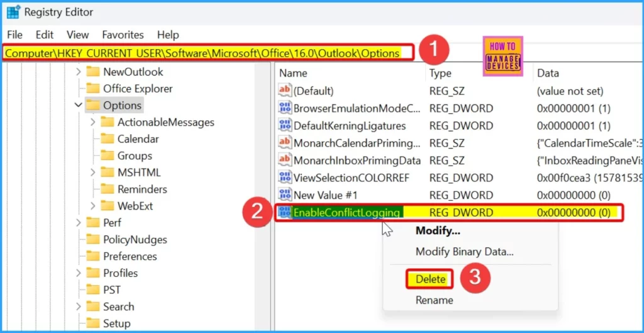Screen dimensions: 644x333
Task: Select the Reminders key label
Action: (x=142, y=189)
